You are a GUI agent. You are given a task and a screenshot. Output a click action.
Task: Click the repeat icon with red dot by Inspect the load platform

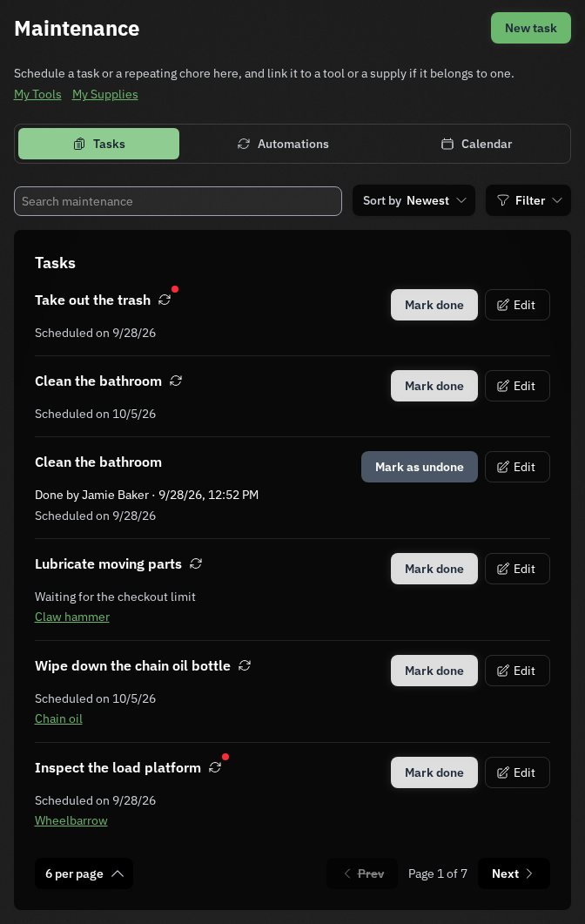tap(215, 767)
